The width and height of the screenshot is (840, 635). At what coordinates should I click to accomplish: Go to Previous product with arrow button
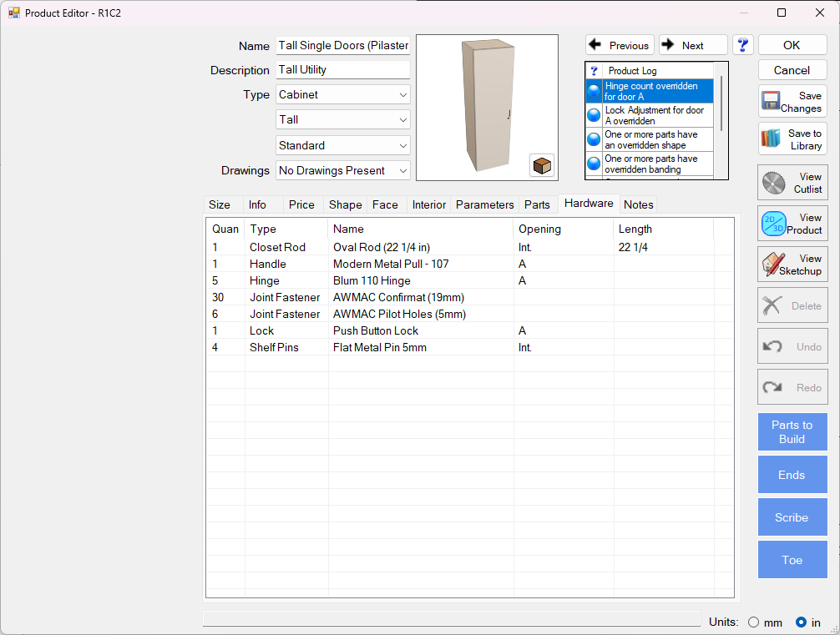point(620,45)
